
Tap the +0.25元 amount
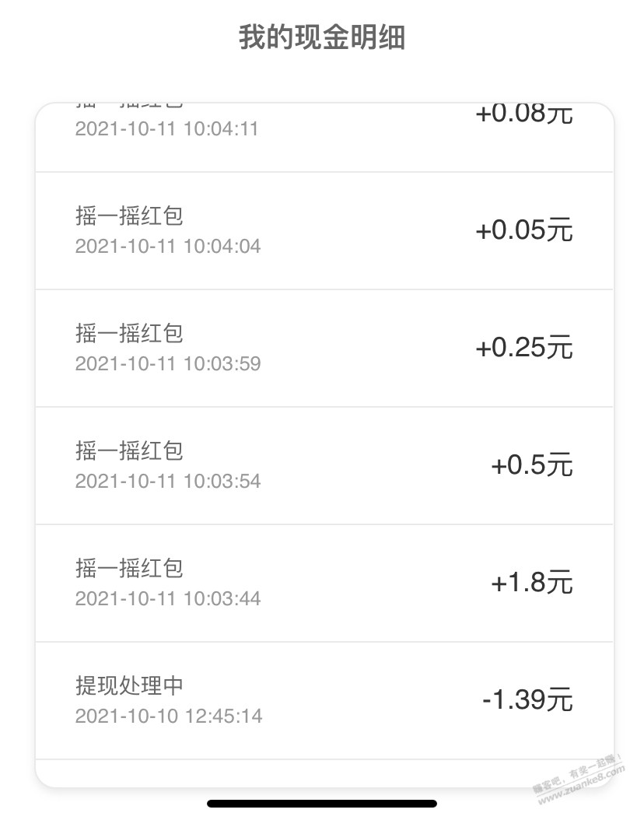click(523, 348)
